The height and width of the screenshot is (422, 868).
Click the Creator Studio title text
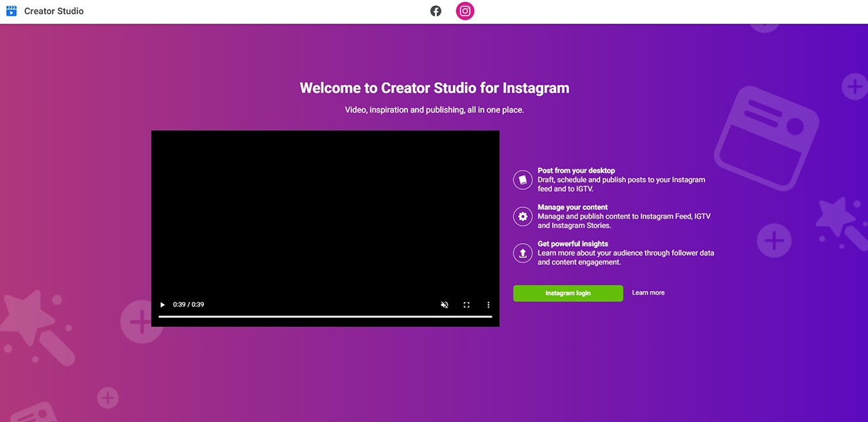point(54,12)
